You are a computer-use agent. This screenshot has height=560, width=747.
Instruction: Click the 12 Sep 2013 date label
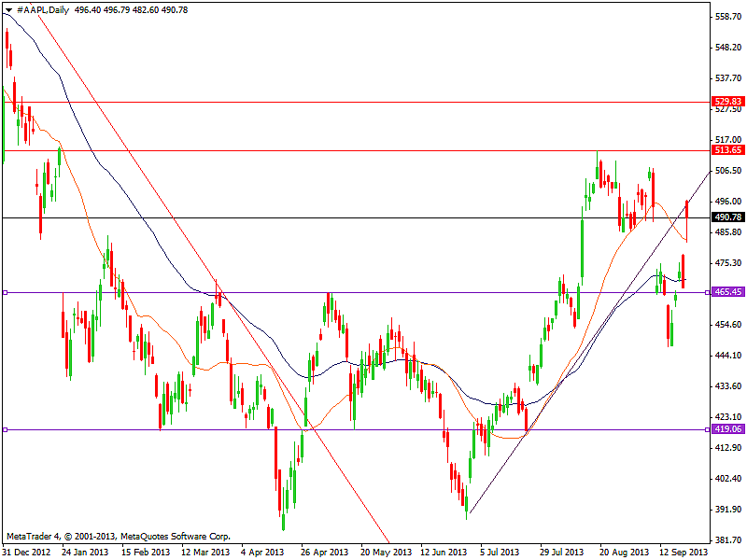[x=682, y=552]
